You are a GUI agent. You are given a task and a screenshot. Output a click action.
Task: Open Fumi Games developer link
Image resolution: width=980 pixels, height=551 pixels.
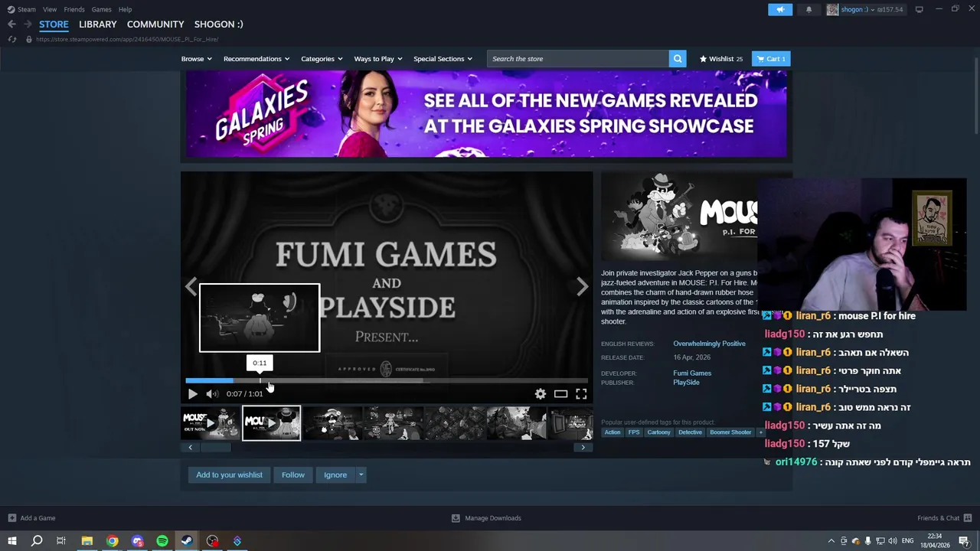(x=692, y=373)
